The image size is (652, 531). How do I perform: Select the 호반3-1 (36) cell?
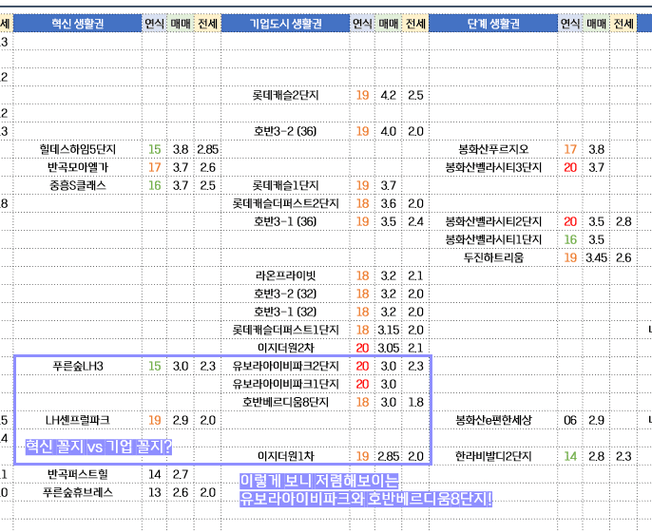pos(285,222)
